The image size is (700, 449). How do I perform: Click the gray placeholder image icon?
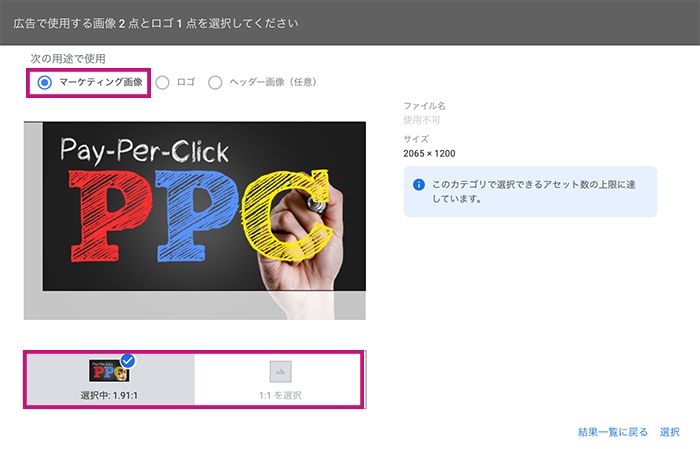point(280,372)
